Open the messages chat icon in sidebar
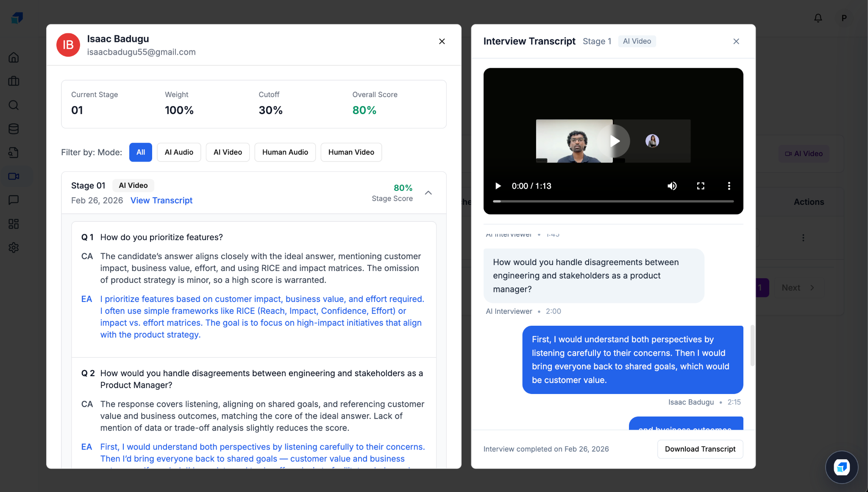This screenshot has width=868, height=492. [x=14, y=200]
